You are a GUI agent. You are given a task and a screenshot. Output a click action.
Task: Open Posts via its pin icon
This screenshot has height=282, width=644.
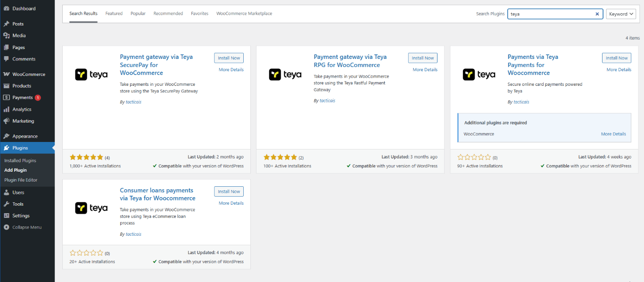6,24
